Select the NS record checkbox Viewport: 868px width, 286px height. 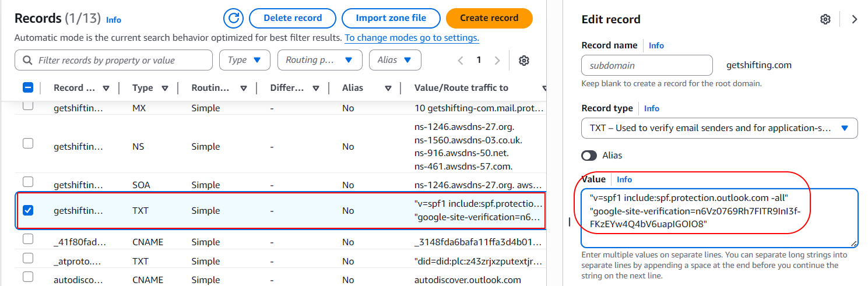click(x=28, y=143)
